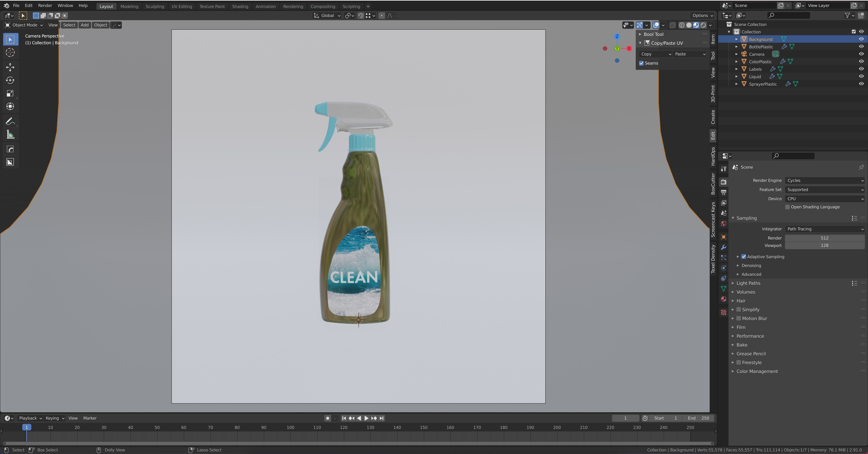Click the Play animation button

[366, 418]
